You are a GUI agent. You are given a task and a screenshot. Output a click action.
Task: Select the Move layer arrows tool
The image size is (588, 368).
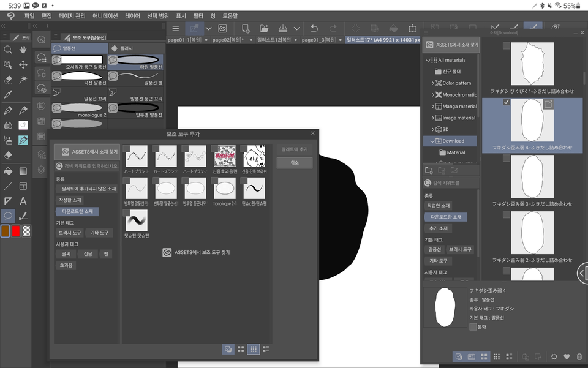pyautogui.click(x=23, y=64)
